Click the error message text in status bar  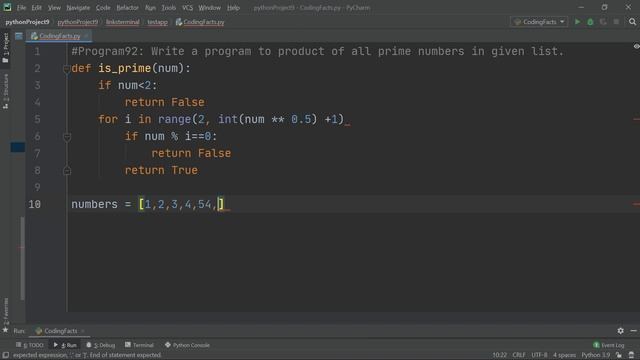[87, 355]
